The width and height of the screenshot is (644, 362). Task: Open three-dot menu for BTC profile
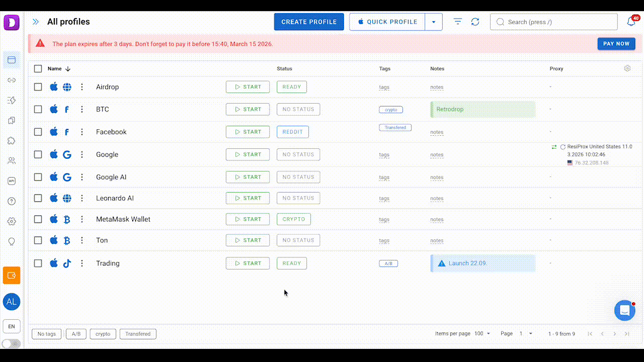click(82, 110)
